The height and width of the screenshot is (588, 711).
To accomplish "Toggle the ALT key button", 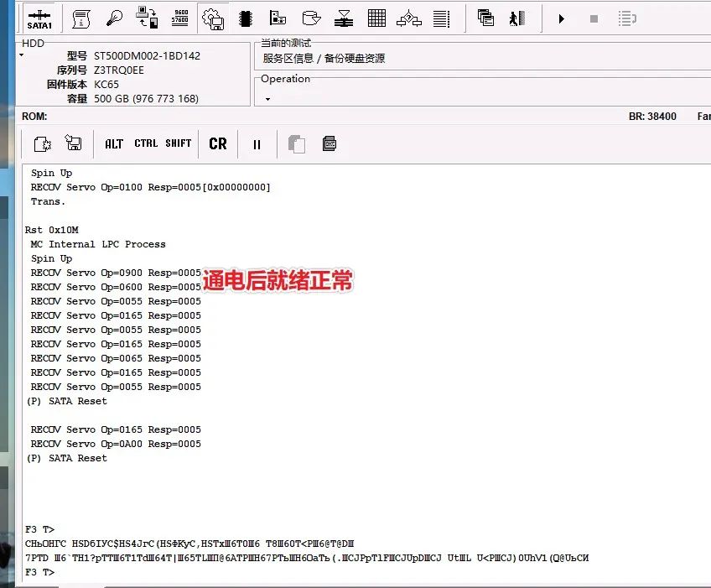I will pyautogui.click(x=114, y=143).
